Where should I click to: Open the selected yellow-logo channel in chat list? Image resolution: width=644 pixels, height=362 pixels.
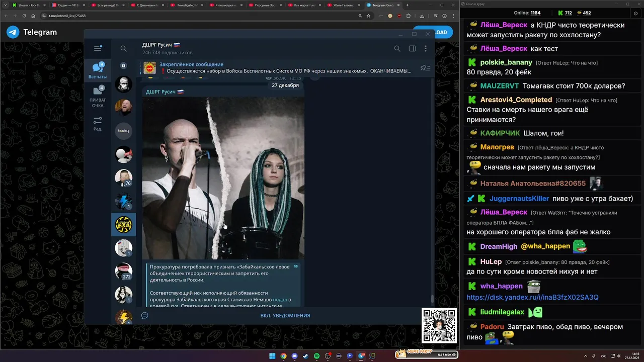[x=123, y=225]
